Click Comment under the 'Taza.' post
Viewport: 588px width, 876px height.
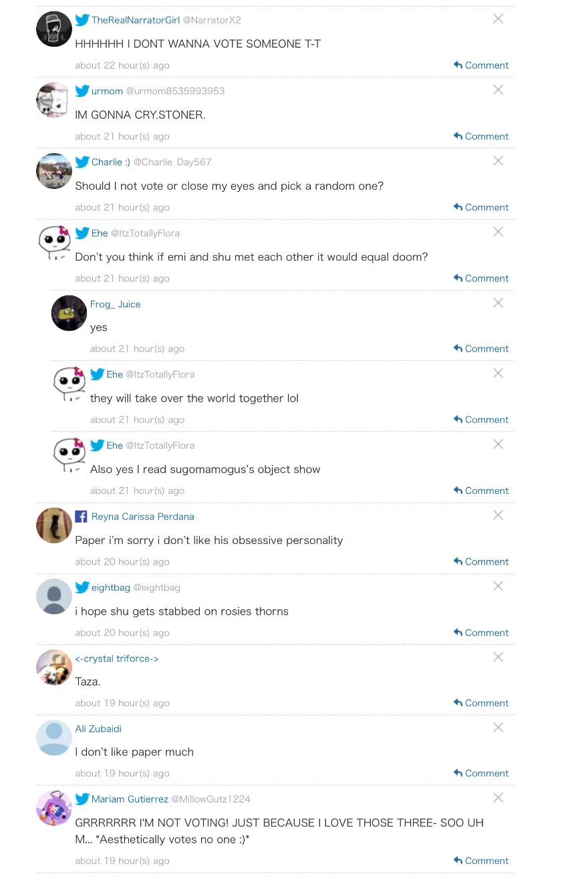(481, 703)
